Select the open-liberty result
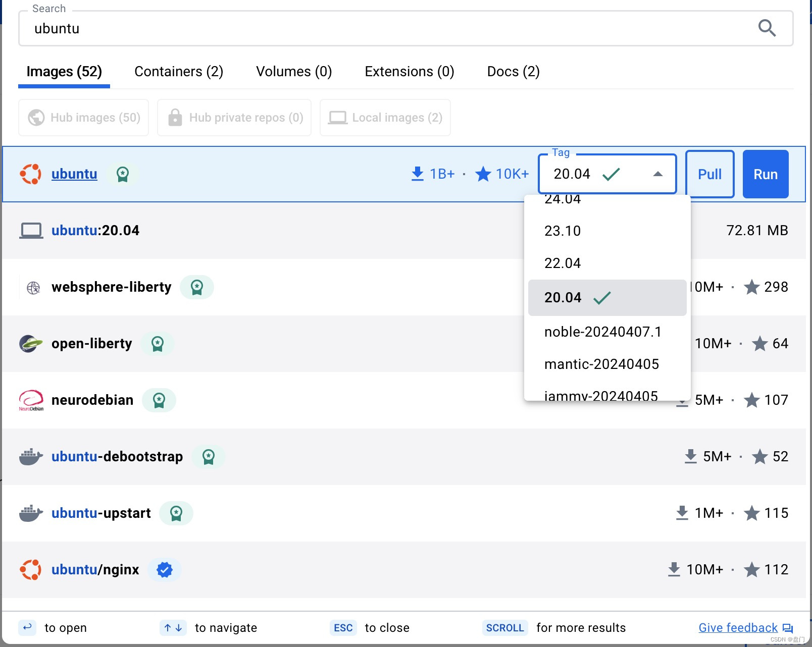812x647 pixels. 404,344
